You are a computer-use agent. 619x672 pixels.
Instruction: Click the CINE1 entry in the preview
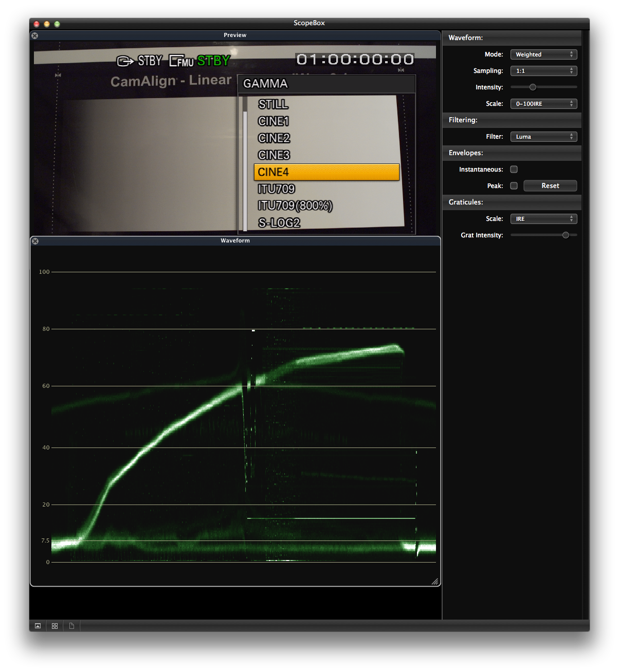pyautogui.click(x=274, y=121)
